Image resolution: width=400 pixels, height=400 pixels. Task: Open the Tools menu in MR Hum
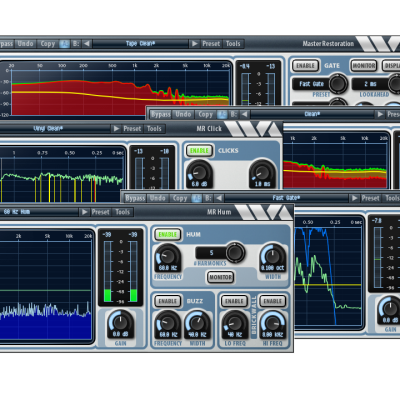(123, 212)
